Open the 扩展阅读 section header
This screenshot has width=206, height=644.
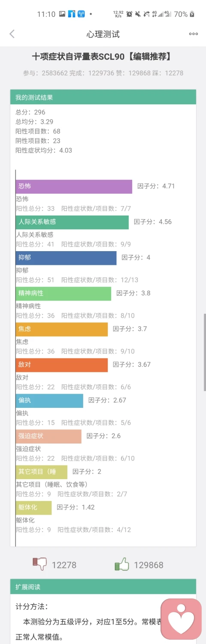pyautogui.click(x=103, y=586)
